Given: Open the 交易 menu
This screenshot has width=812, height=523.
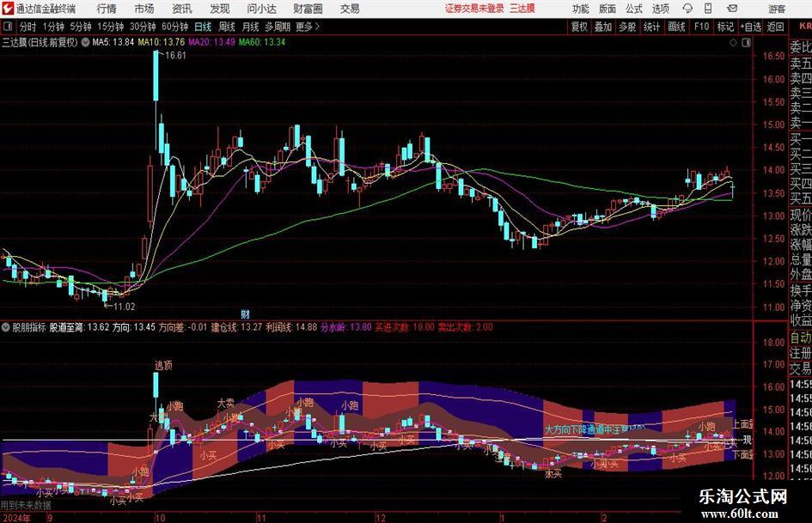Looking at the screenshot, I should tap(350, 9).
